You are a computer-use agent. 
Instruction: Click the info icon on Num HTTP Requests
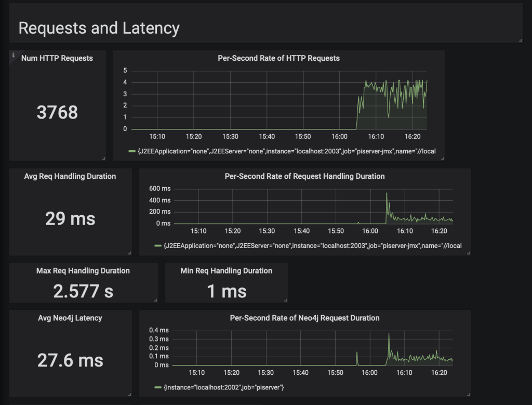pos(14,55)
